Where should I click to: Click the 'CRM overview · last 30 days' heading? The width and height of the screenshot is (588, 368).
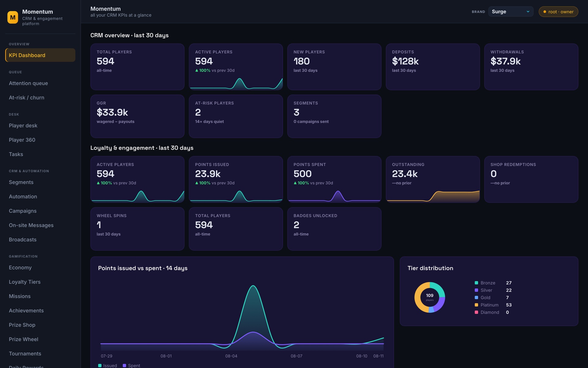click(x=129, y=35)
